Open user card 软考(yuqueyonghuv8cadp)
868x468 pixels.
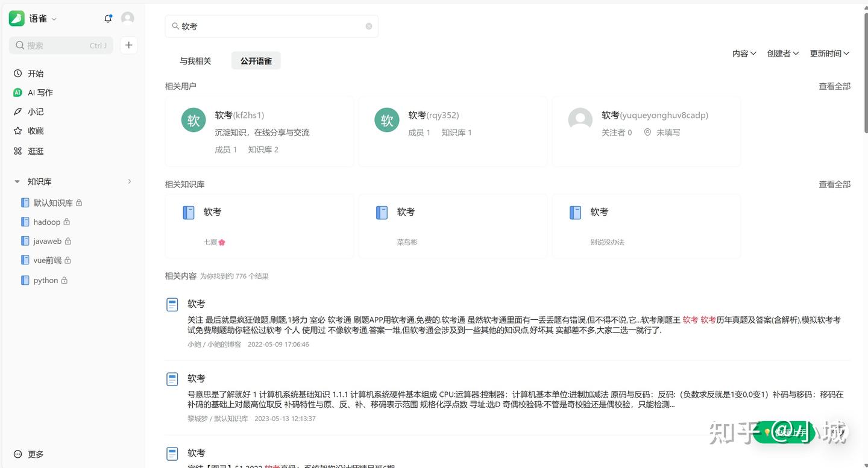(646, 131)
